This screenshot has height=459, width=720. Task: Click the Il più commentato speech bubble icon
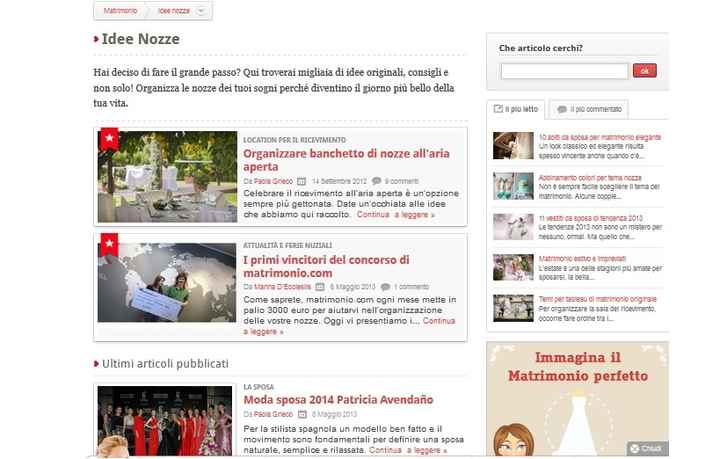pyautogui.click(x=562, y=110)
